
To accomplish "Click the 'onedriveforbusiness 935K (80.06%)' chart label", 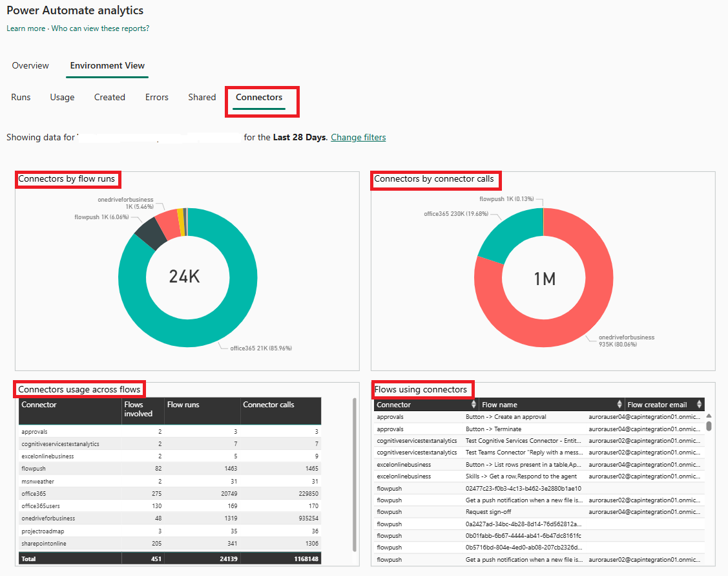I will (x=627, y=341).
